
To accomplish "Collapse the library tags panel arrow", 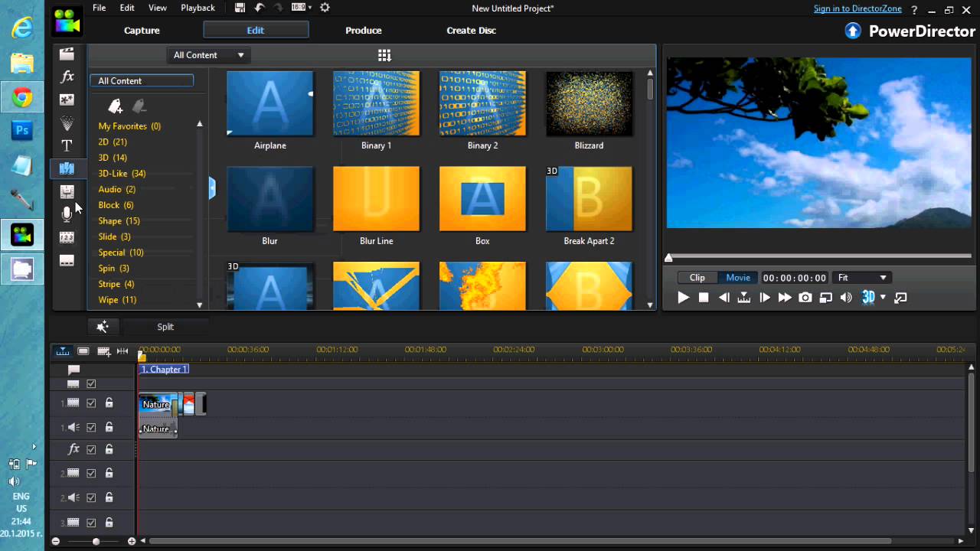I will click(x=212, y=188).
